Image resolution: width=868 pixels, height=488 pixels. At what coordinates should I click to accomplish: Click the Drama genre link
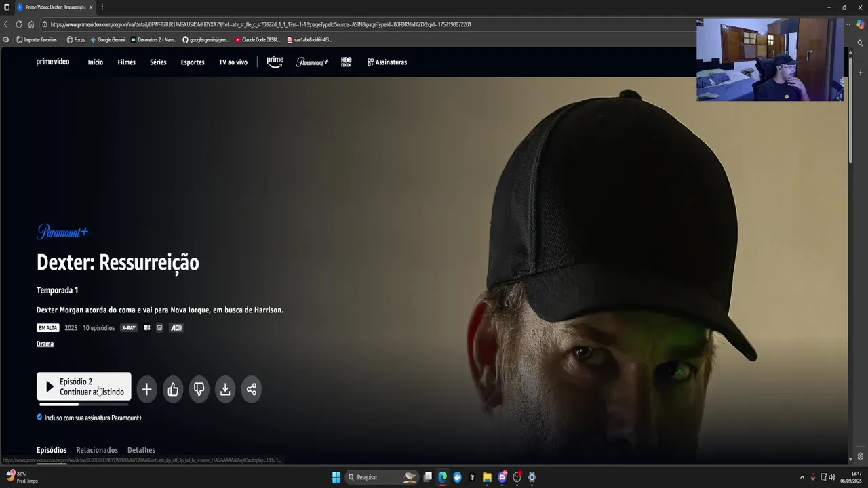tap(45, 344)
